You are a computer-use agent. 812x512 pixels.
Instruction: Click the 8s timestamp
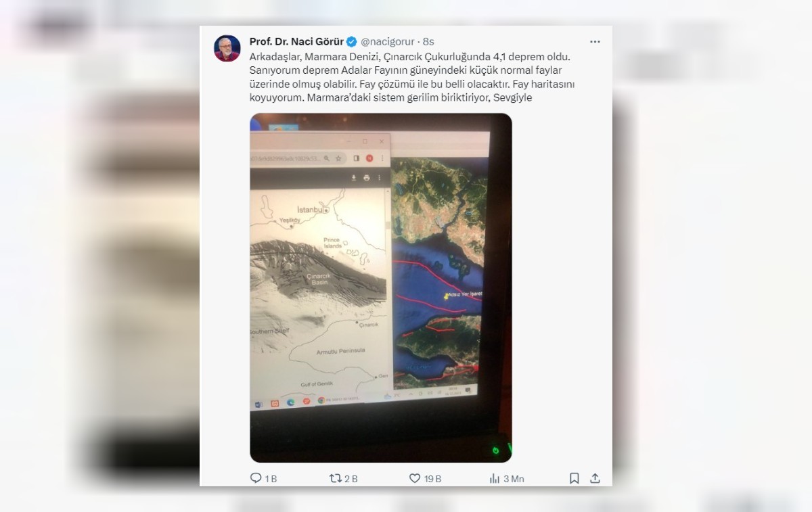point(428,41)
